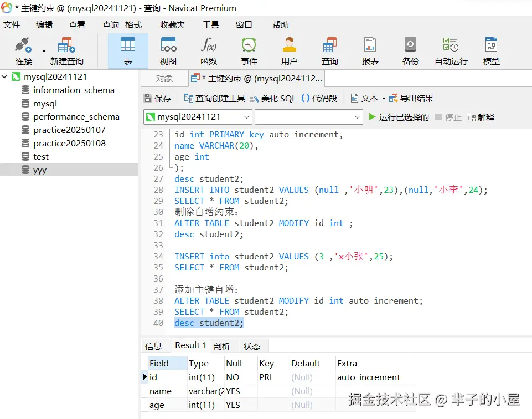Select the performance_schema database
532x419 pixels.
tap(76, 116)
